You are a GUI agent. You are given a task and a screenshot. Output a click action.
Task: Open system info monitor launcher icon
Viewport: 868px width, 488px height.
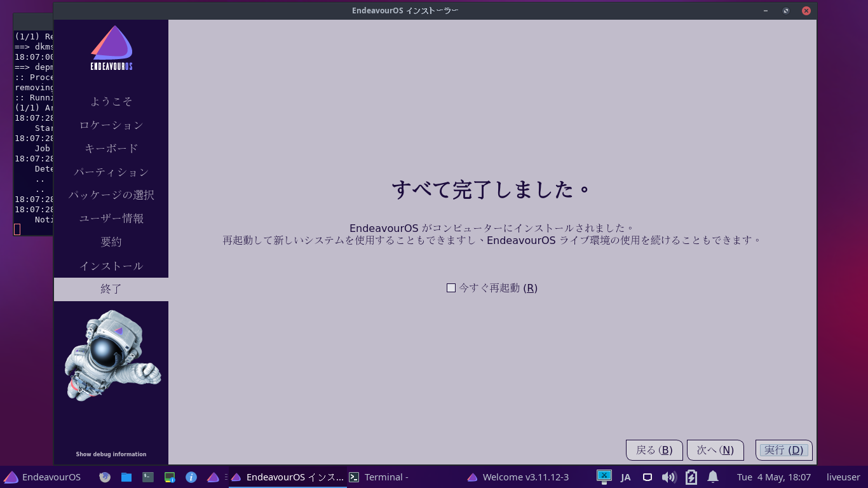point(170,477)
